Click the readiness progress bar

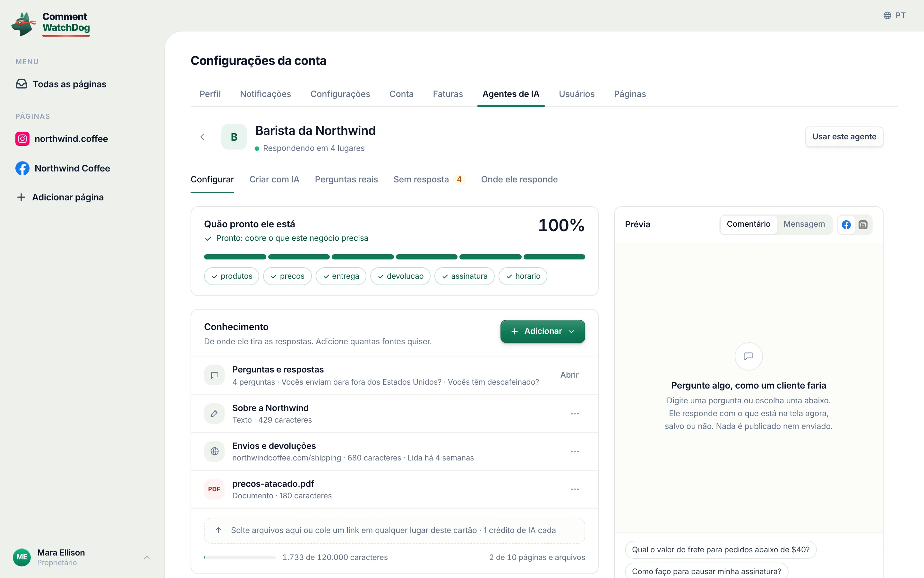point(394,257)
